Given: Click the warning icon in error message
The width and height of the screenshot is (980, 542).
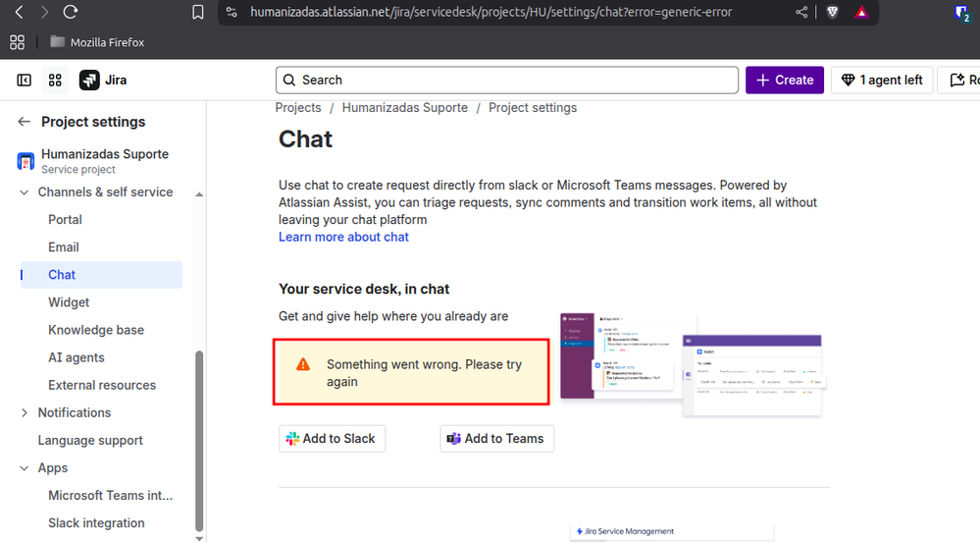Looking at the screenshot, I should (x=303, y=364).
